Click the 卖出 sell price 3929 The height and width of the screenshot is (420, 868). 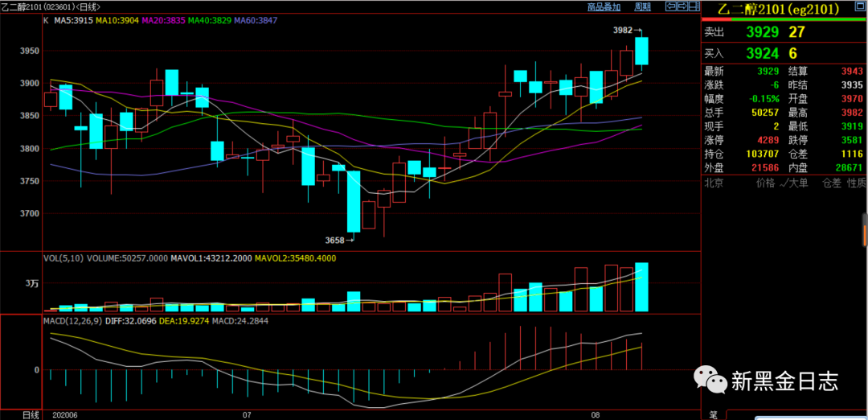(762, 32)
